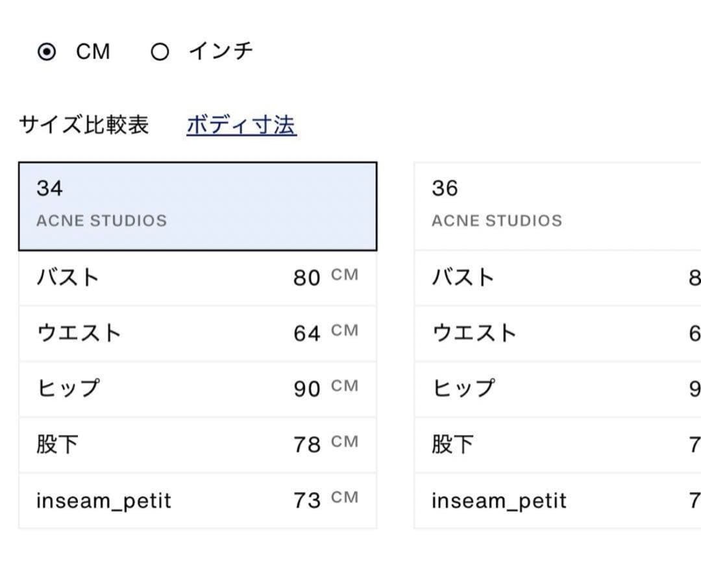
Task: Click the ウエスト row for size 34
Action: [x=198, y=333]
